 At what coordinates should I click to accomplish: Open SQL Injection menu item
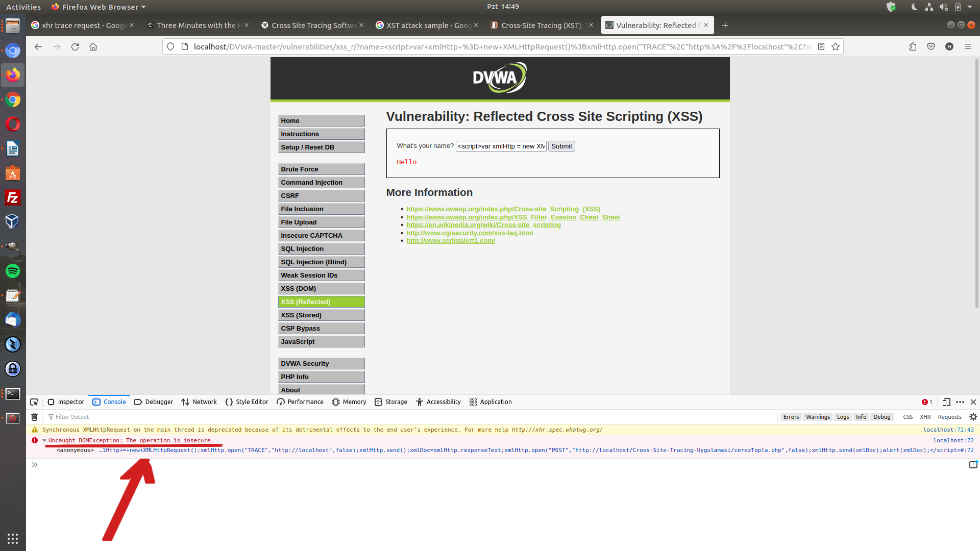(x=321, y=249)
